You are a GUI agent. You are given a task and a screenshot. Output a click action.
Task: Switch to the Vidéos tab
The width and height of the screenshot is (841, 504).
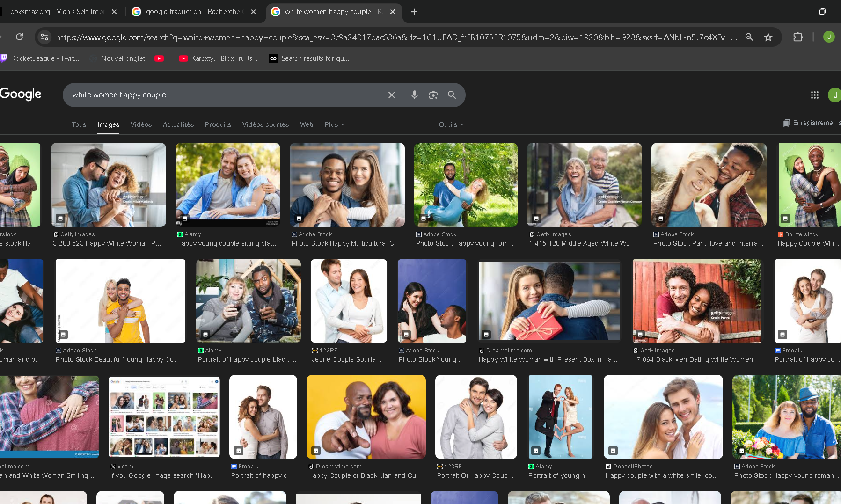click(141, 124)
